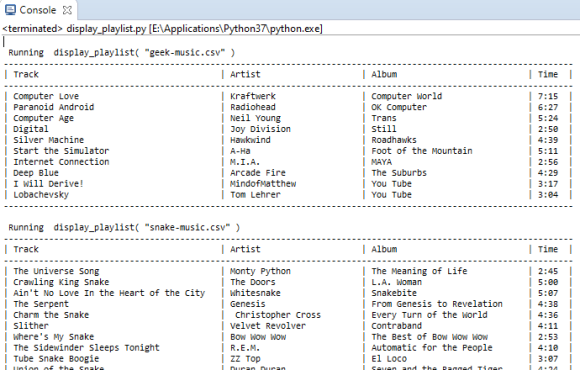Click the track I Will Derive!

tap(48, 184)
